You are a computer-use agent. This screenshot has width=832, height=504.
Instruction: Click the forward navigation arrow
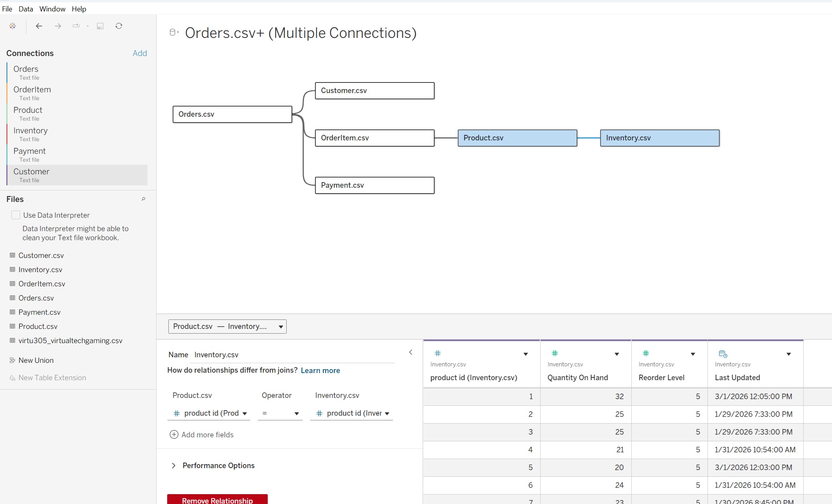(58, 26)
